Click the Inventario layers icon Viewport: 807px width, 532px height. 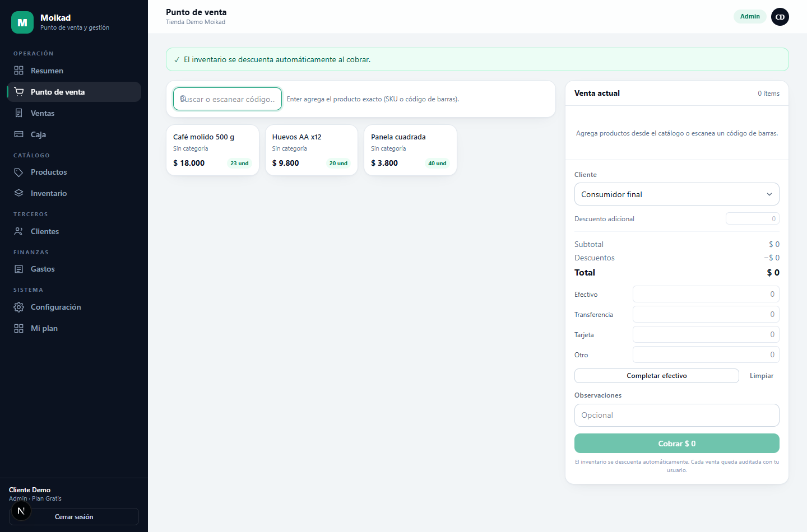coord(19,193)
